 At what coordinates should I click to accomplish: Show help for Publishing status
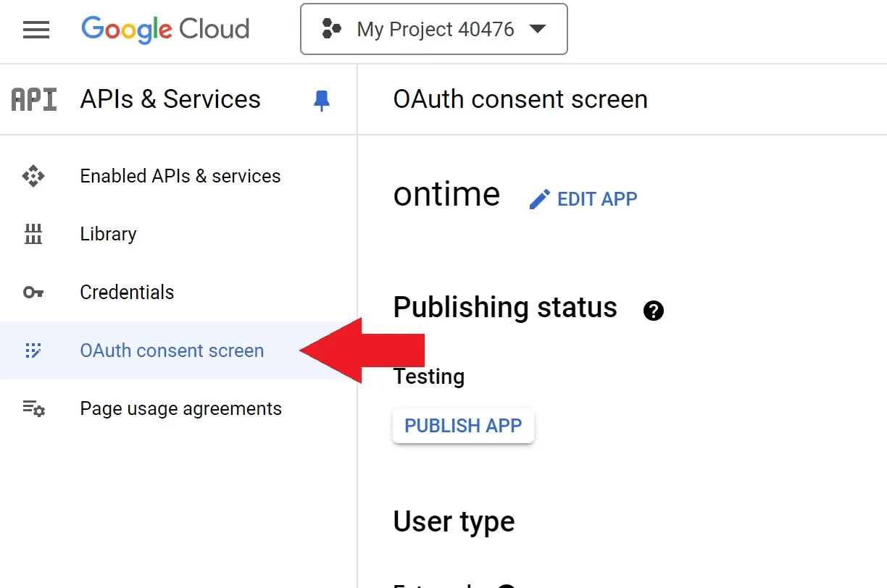point(653,311)
